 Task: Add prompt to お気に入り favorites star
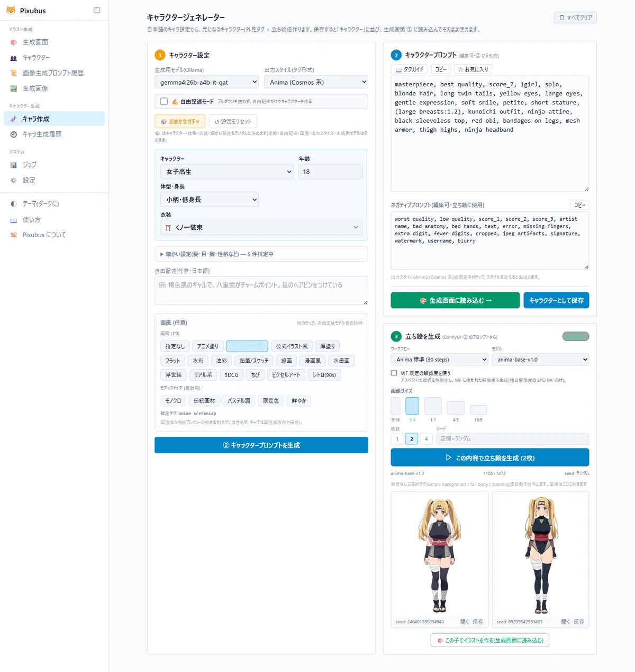coord(473,69)
